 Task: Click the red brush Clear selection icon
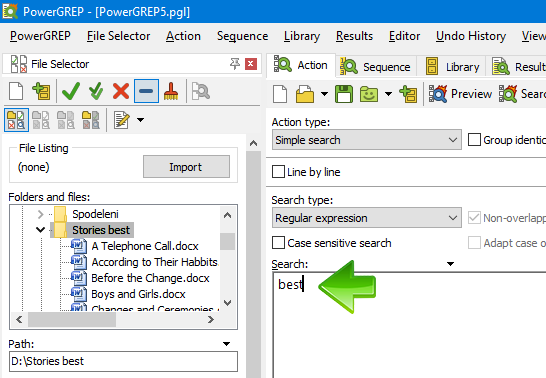(x=171, y=91)
